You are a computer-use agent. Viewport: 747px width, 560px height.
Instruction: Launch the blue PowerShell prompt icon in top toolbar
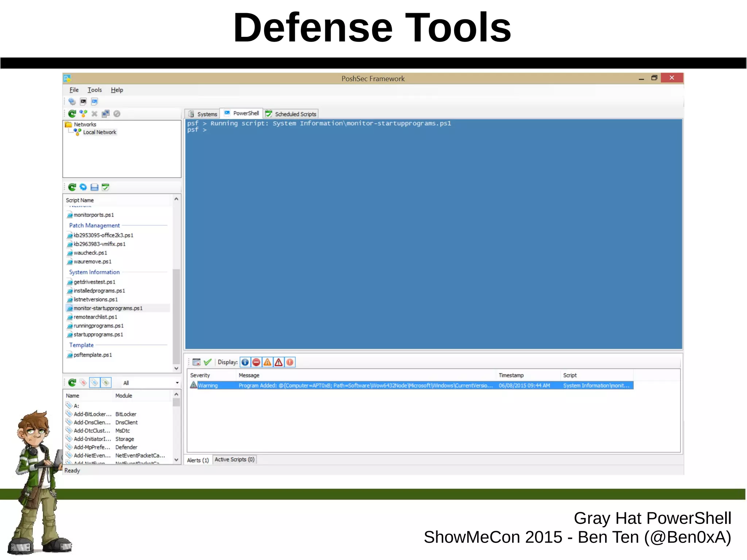94,101
